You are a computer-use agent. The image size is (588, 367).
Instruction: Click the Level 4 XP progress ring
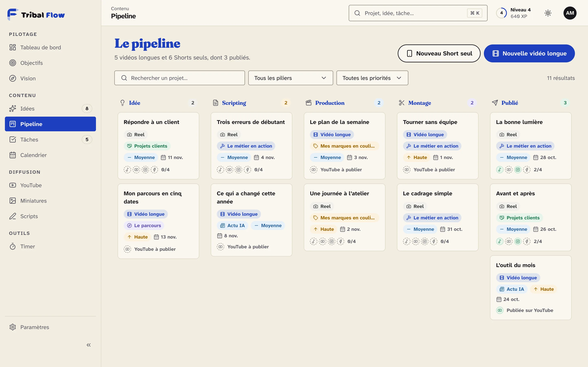tap(501, 13)
